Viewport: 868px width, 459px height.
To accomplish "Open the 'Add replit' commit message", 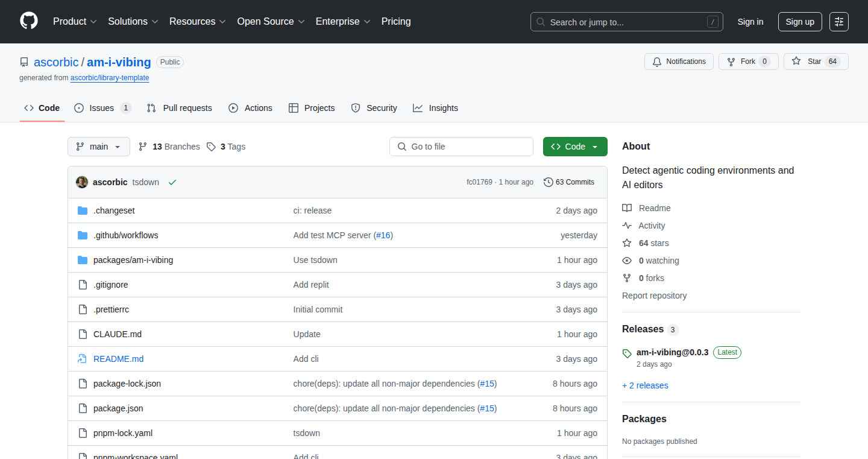I will tap(311, 285).
